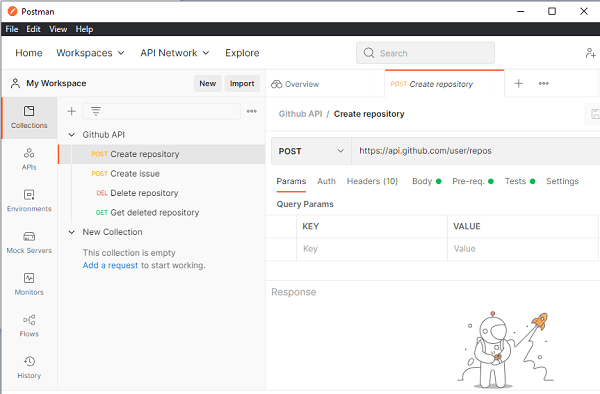Click the Import button

pyautogui.click(x=242, y=83)
